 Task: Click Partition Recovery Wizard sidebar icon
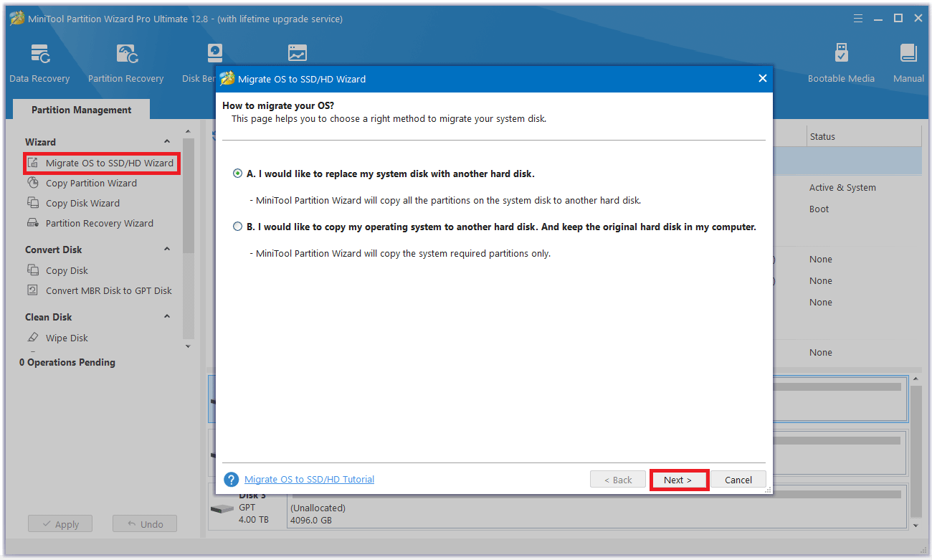(x=33, y=223)
